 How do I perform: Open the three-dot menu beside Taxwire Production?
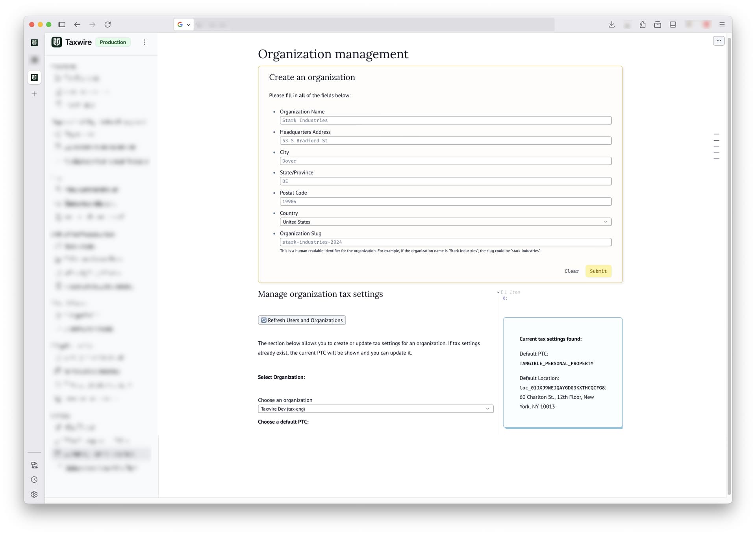point(145,42)
